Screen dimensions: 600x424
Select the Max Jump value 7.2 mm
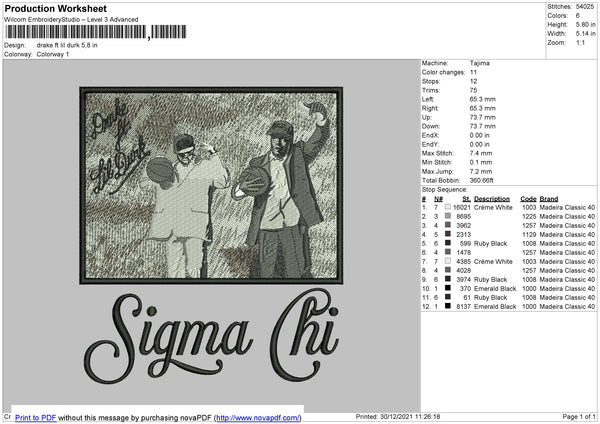coord(481,171)
